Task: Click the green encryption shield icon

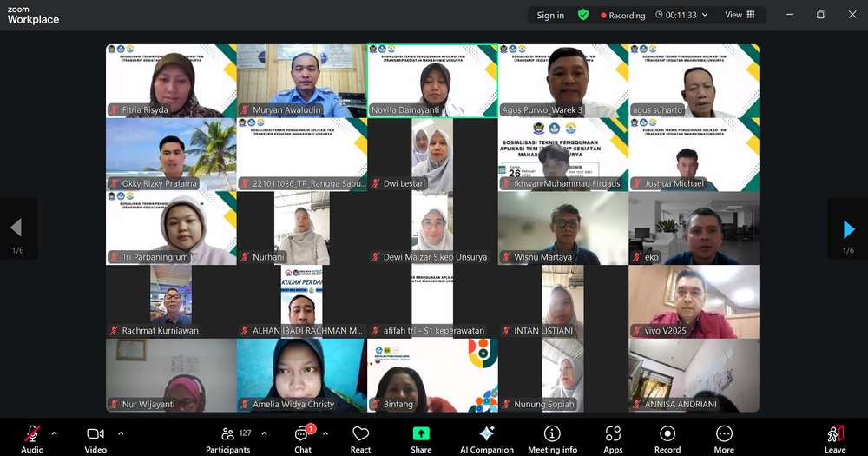Action: point(583,15)
